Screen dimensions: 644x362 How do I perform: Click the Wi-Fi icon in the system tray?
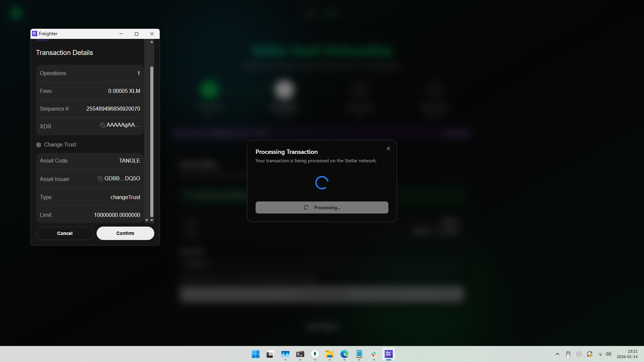pyautogui.click(x=600, y=354)
